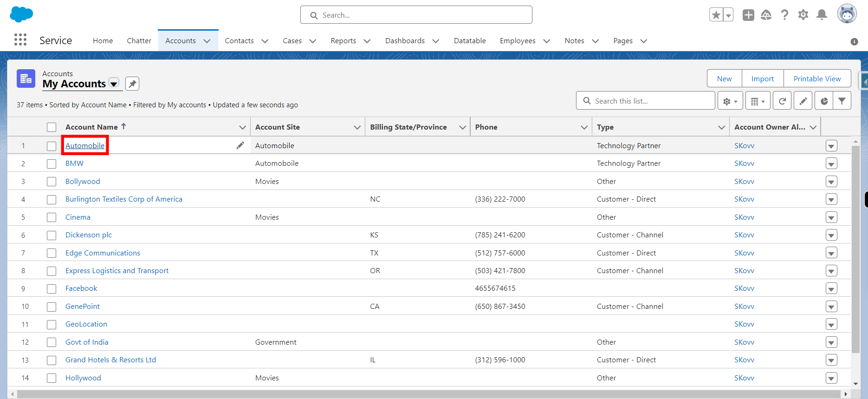Viewport: 868px width, 399px height.
Task: Open the display as table menu
Action: [x=758, y=101]
